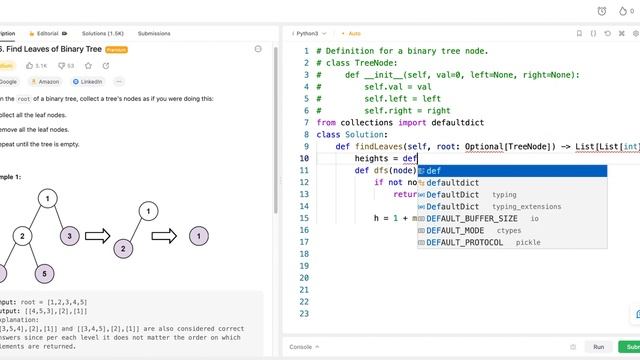Open the more company tags ellipsis

(x=119, y=82)
